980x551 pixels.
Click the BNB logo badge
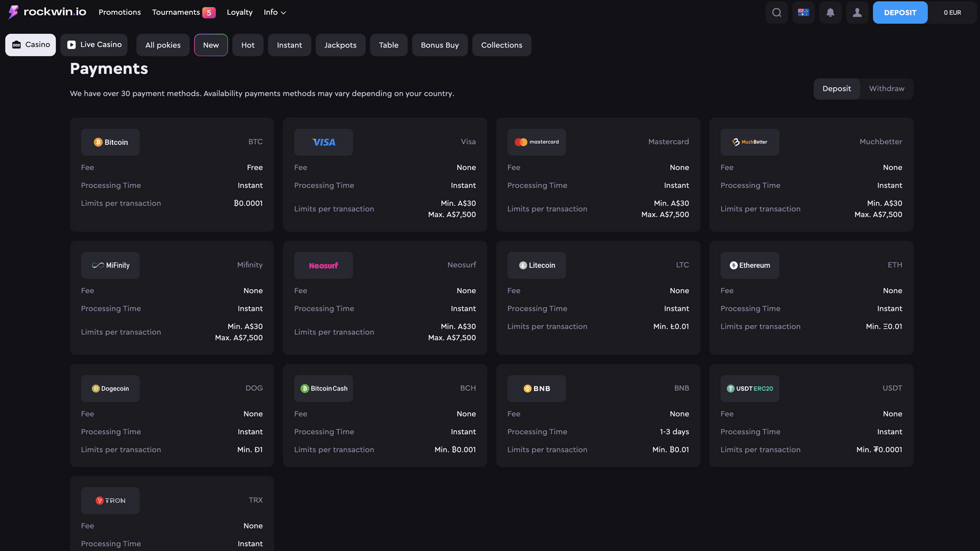pos(536,388)
